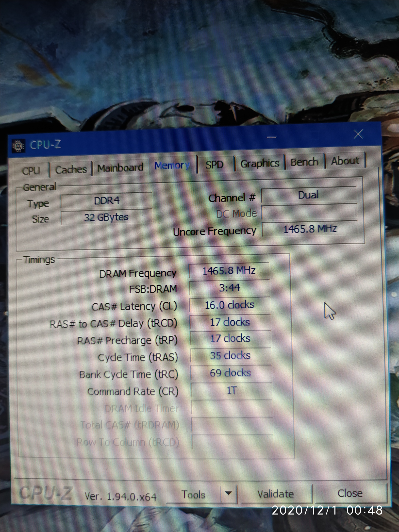Select the DRAM Frequency value field
399x532 pixels.
tap(229, 271)
